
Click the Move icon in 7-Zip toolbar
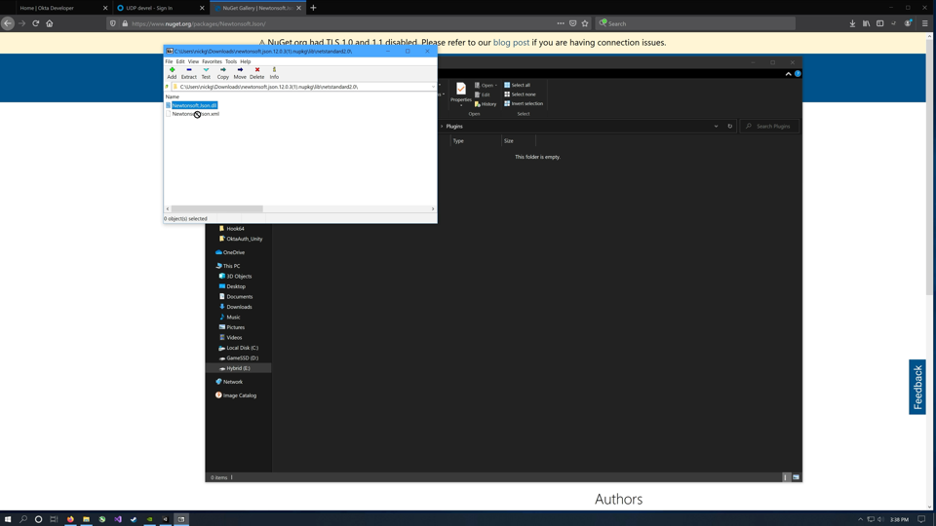click(x=240, y=72)
